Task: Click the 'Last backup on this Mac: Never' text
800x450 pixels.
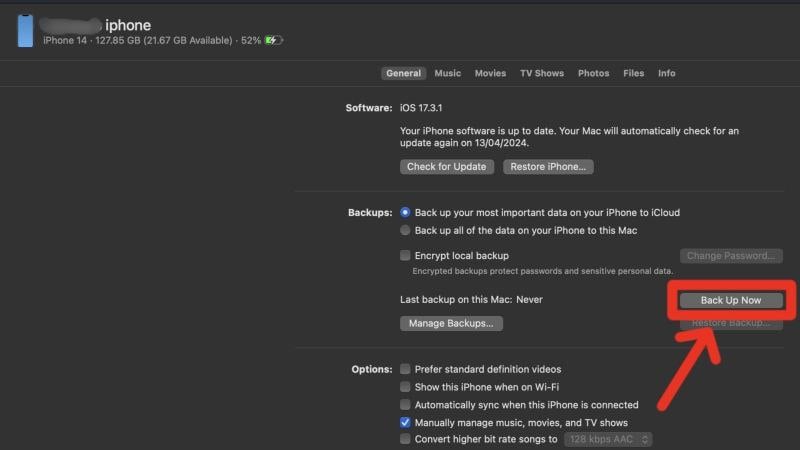Action: point(471,300)
